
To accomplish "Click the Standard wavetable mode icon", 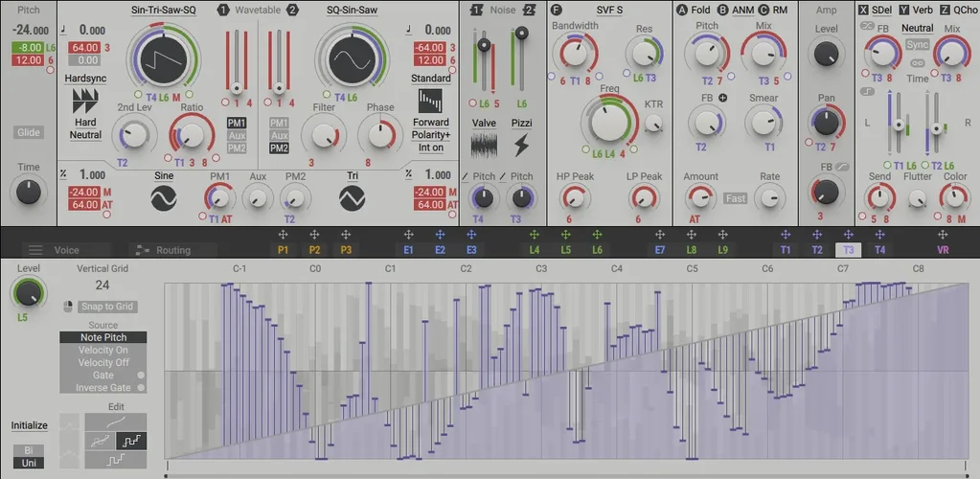I will (x=431, y=101).
